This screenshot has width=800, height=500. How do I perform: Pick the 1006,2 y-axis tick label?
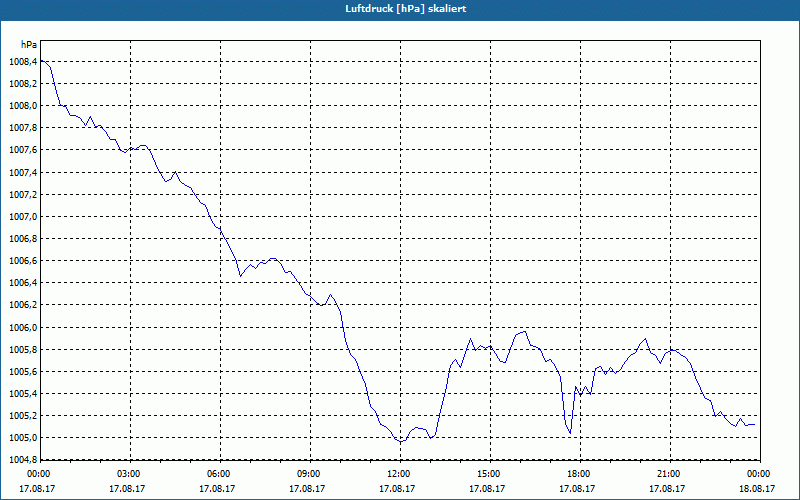click(23, 305)
